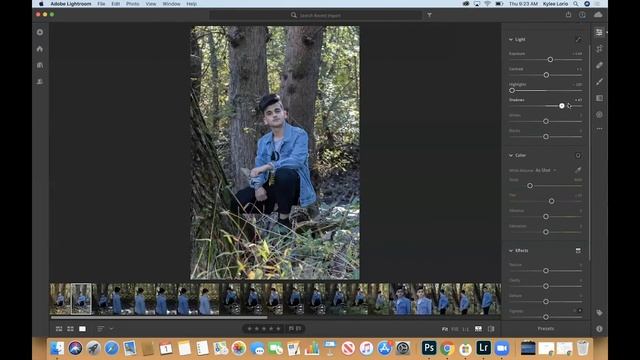Open Zoom app from the Dock

[502, 348]
